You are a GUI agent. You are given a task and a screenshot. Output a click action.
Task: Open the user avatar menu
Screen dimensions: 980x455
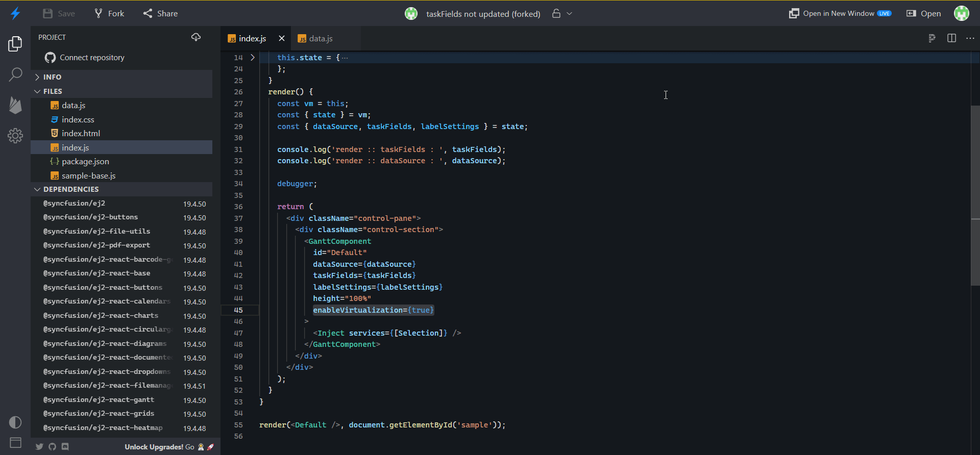coord(962,13)
